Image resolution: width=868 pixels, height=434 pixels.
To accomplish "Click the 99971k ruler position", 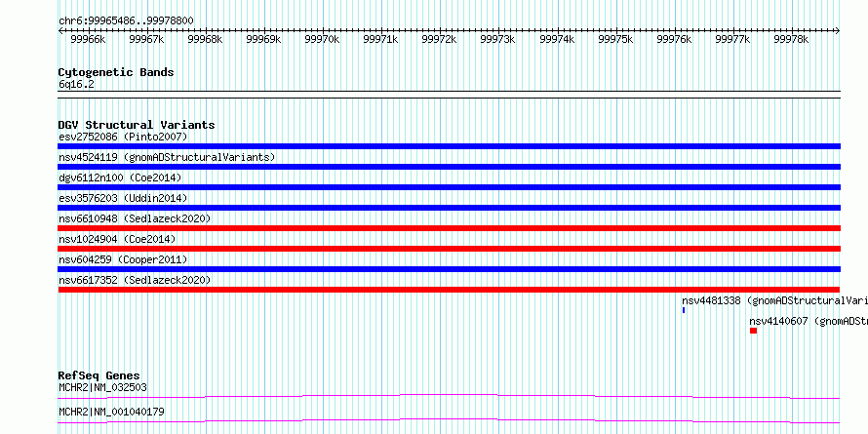I will [x=381, y=39].
